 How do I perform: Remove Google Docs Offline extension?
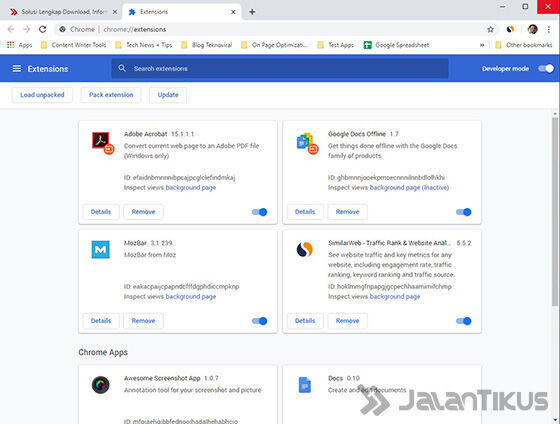[x=348, y=211]
